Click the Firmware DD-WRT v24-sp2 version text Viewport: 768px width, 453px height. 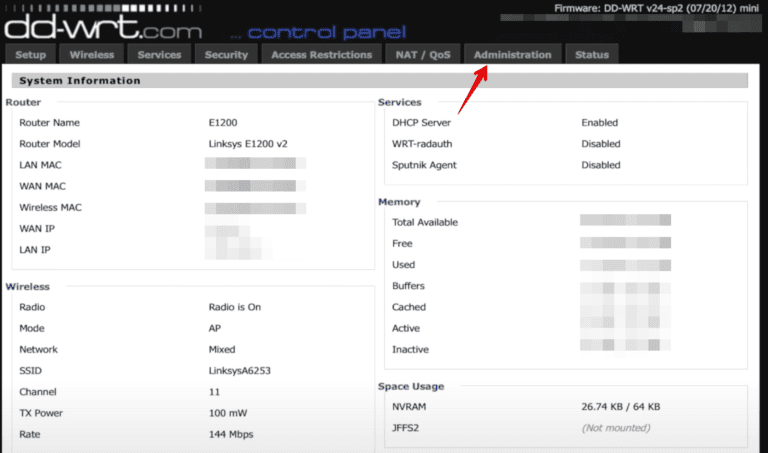(x=656, y=8)
